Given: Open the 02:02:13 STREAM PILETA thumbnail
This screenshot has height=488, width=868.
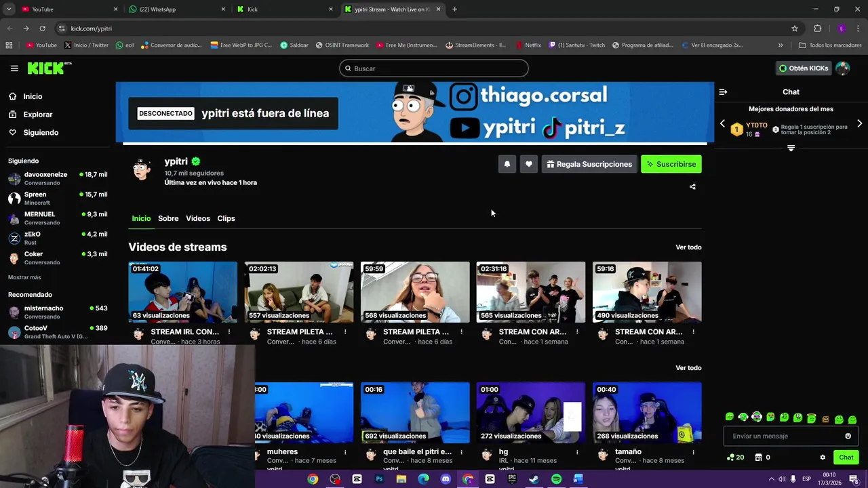Looking at the screenshot, I should click(x=299, y=292).
